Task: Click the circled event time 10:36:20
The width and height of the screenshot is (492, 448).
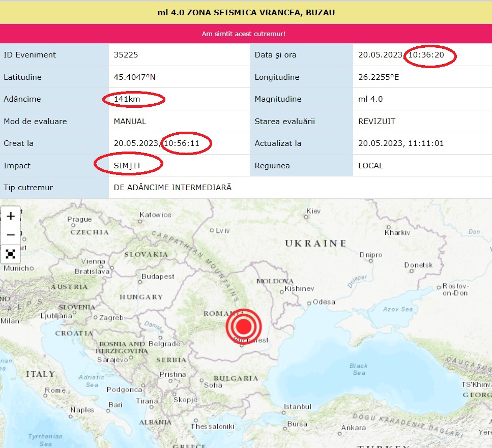Action: click(x=430, y=55)
